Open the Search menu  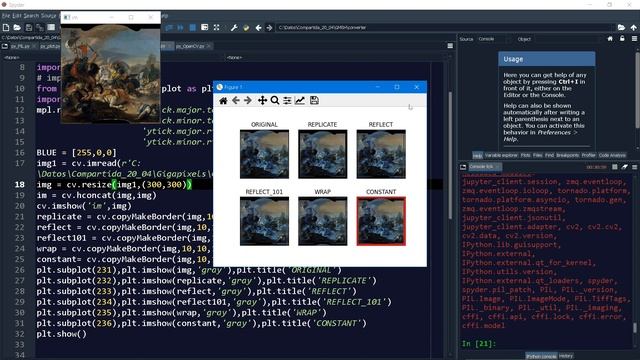click(31, 16)
